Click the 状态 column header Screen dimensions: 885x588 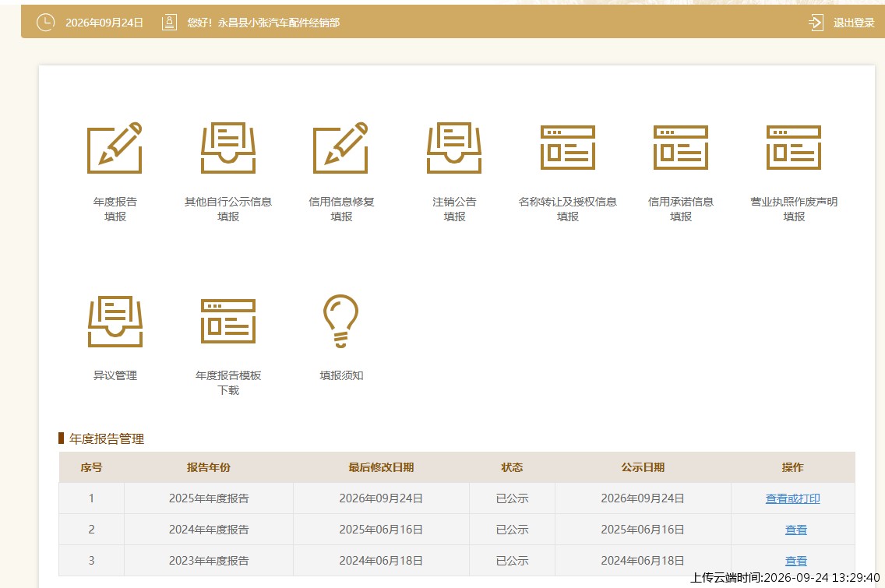coord(512,467)
